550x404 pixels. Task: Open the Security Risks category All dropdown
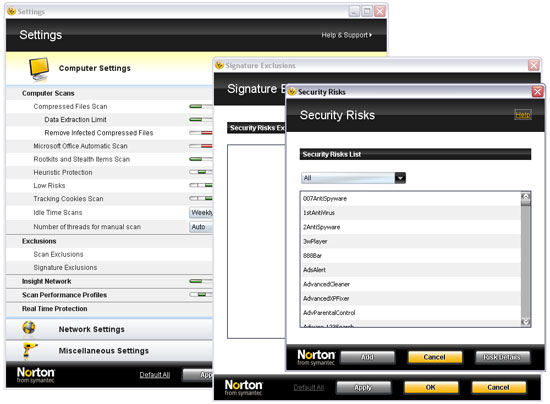click(354, 178)
